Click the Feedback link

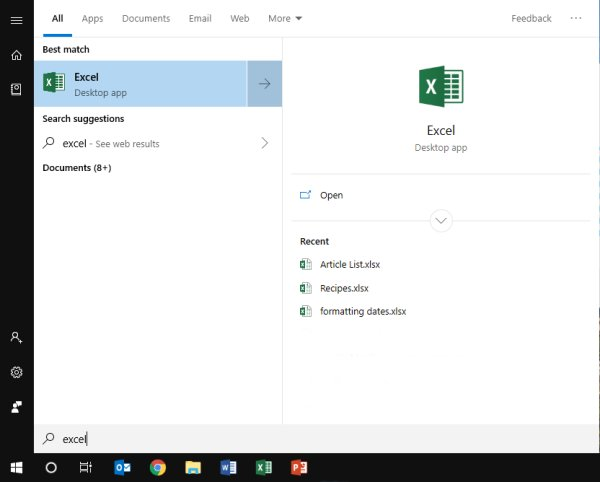(x=531, y=18)
